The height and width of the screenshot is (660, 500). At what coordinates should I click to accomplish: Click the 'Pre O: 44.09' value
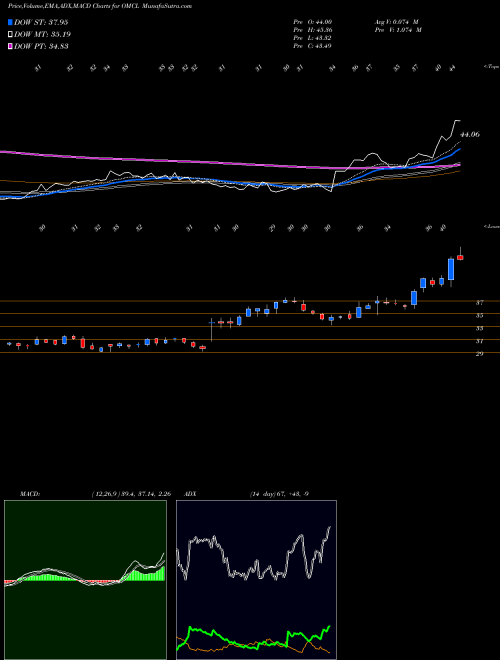pyautogui.click(x=312, y=22)
